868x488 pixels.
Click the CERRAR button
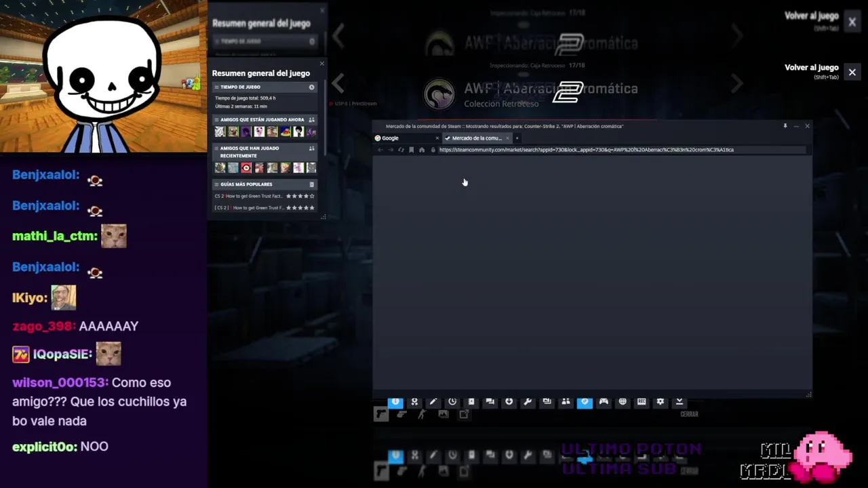pos(689,414)
